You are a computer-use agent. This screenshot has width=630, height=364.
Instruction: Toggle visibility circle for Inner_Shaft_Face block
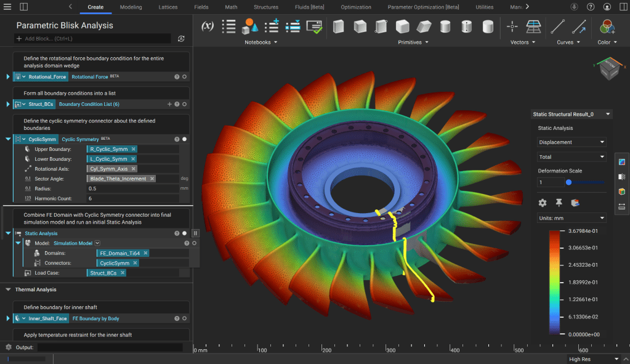[x=184, y=318]
